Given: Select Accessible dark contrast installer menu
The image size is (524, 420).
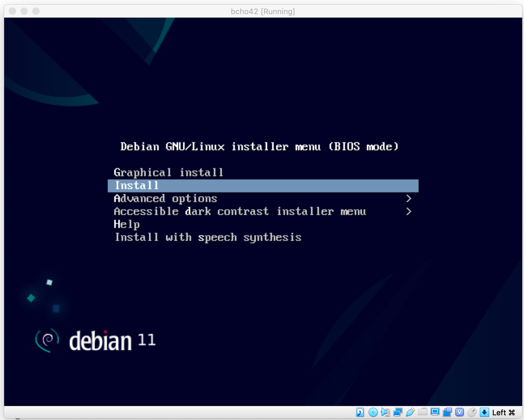Looking at the screenshot, I should [263, 211].
